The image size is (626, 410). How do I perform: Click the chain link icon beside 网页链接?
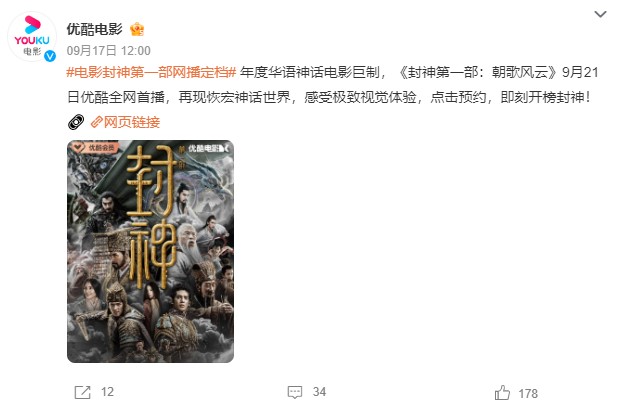[97, 122]
